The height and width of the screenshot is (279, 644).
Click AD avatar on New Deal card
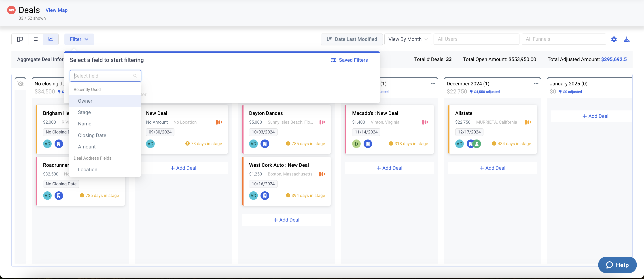tap(150, 144)
